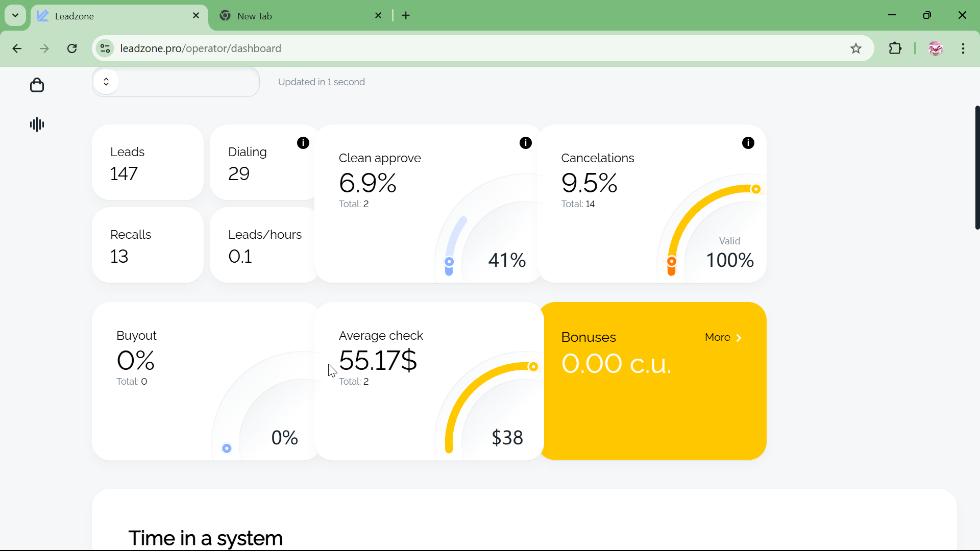
Task: Show info for the Clean approve card
Action: pyautogui.click(x=526, y=143)
